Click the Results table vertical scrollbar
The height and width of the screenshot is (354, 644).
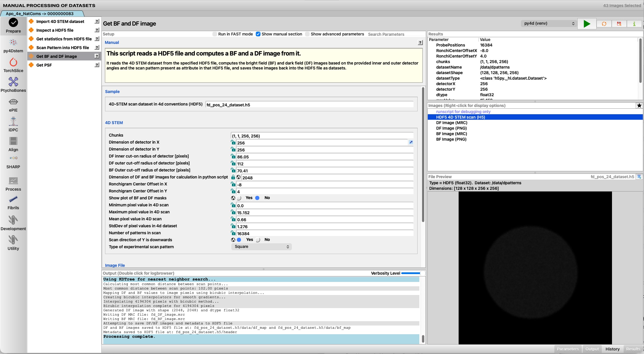tap(641, 60)
